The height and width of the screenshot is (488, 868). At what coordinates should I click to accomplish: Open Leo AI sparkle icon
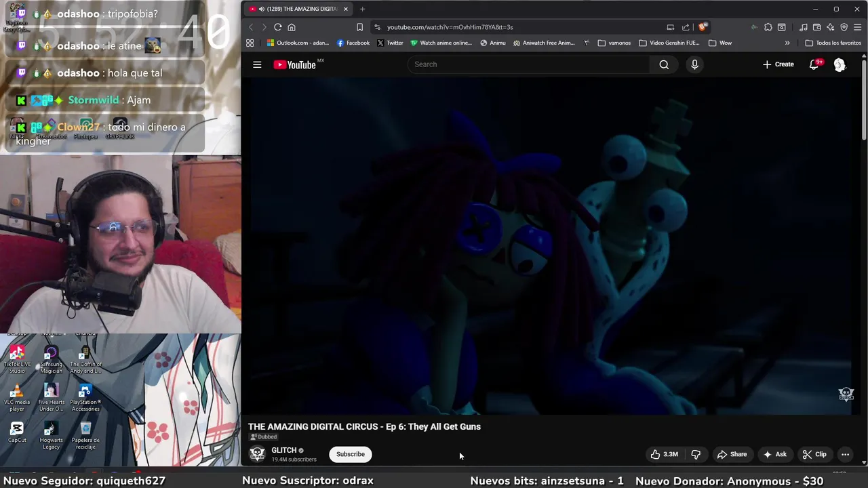[x=830, y=27]
